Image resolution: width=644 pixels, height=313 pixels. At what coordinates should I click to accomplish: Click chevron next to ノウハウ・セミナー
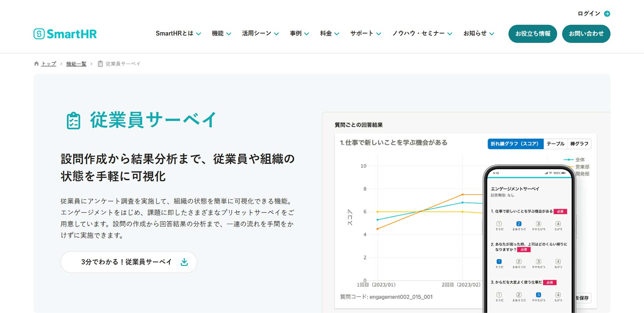click(x=450, y=34)
